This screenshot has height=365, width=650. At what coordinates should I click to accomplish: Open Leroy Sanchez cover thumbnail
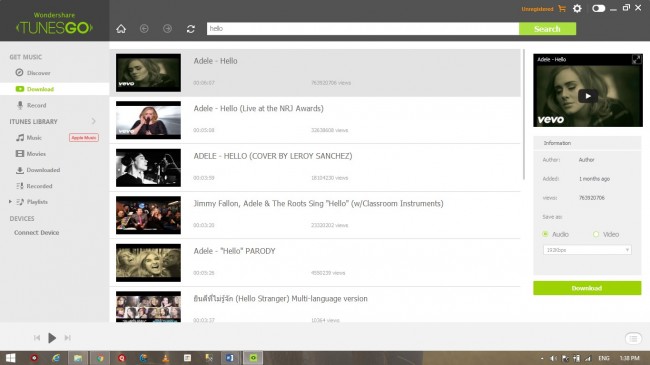click(x=148, y=168)
